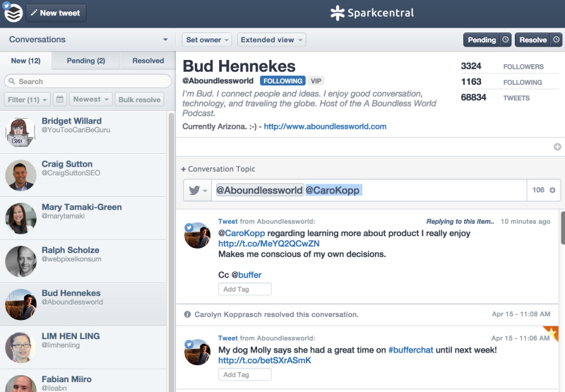Select Bud Hennekes in conversation list
Screen dimensions: 565x392
pyautogui.click(x=83, y=304)
